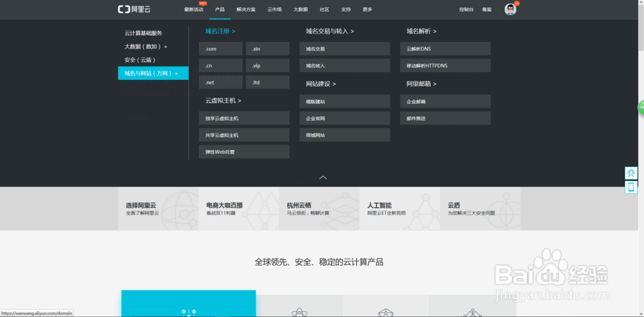Image resolution: width=644 pixels, height=317 pixels.
Task: Open the 大数据 menu item
Action: click(x=301, y=10)
